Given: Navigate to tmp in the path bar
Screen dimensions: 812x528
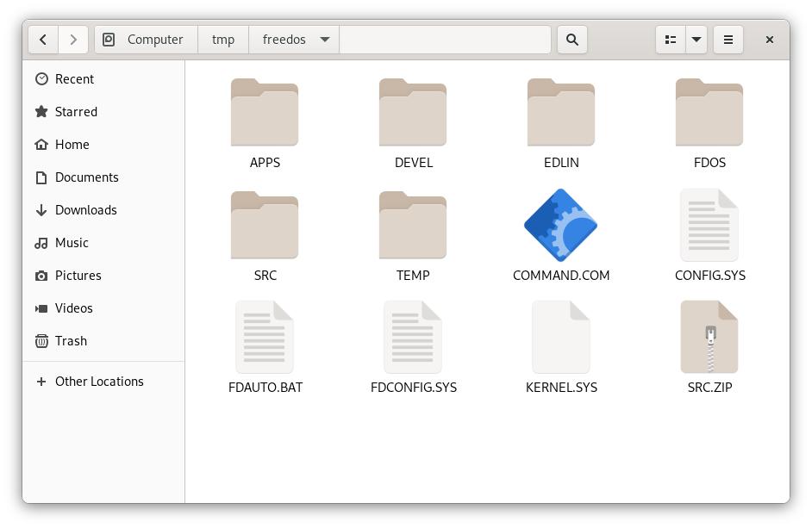Looking at the screenshot, I should 223,40.
